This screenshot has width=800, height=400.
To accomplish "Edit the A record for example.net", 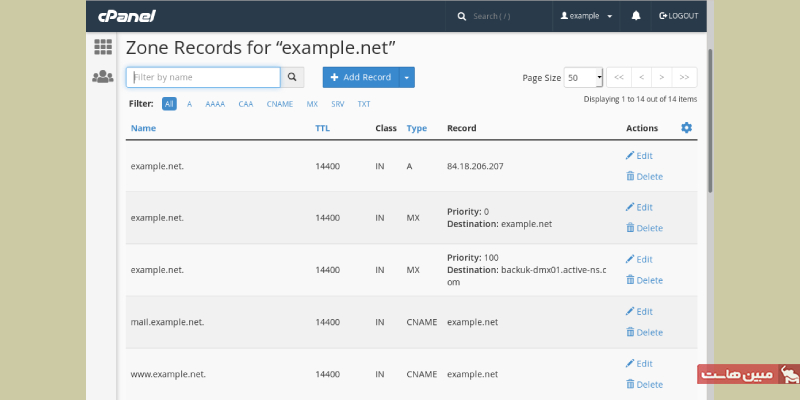I will pos(638,155).
